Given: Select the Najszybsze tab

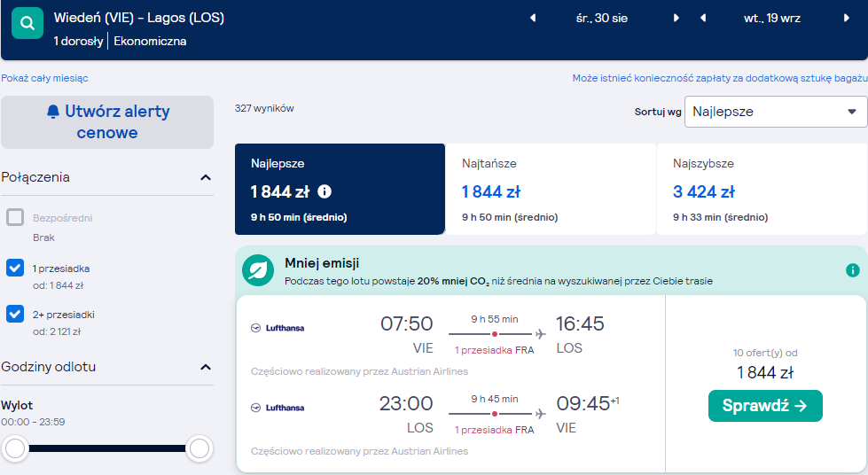Looking at the screenshot, I should (762, 189).
